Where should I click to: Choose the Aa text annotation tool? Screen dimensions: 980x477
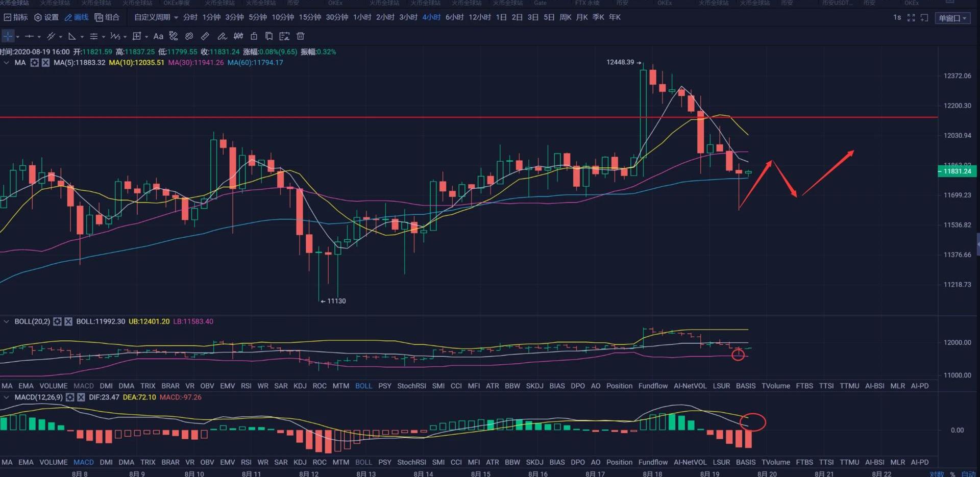coord(158,36)
